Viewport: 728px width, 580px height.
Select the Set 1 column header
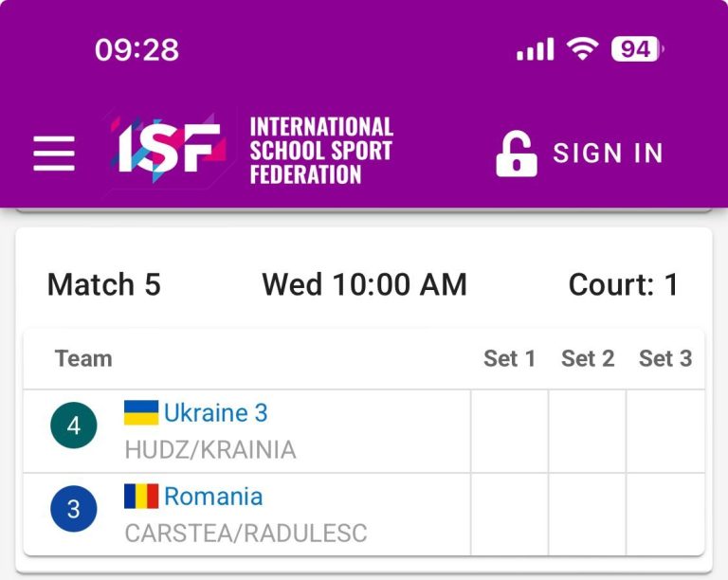click(509, 358)
